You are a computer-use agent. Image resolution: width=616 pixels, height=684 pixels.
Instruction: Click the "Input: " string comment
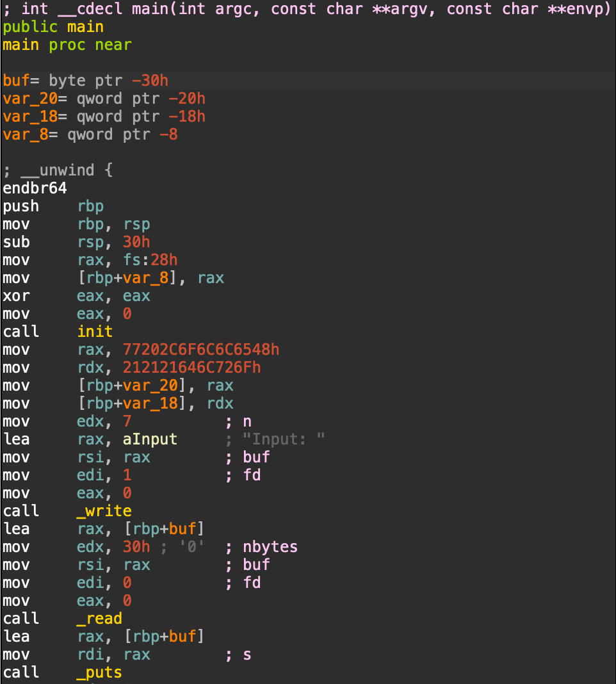(284, 439)
